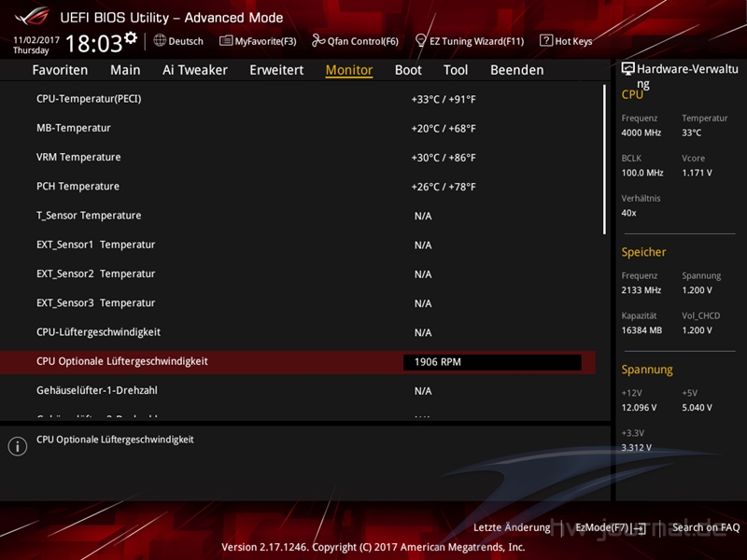Click 1.171 V Vcore value
The height and width of the screenshot is (560, 747).
point(697,173)
